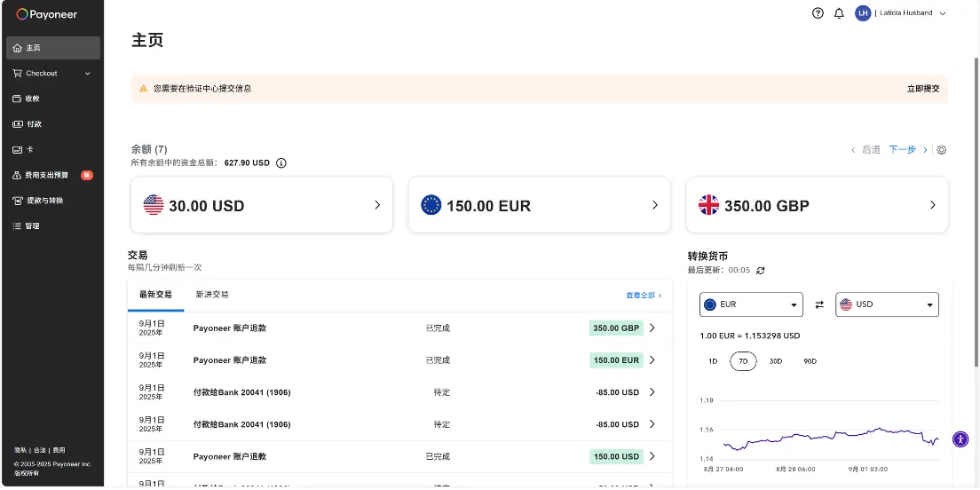Screen dimensions: 980x490
Task: Click the 隐私 footer link
Action: tap(20, 450)
